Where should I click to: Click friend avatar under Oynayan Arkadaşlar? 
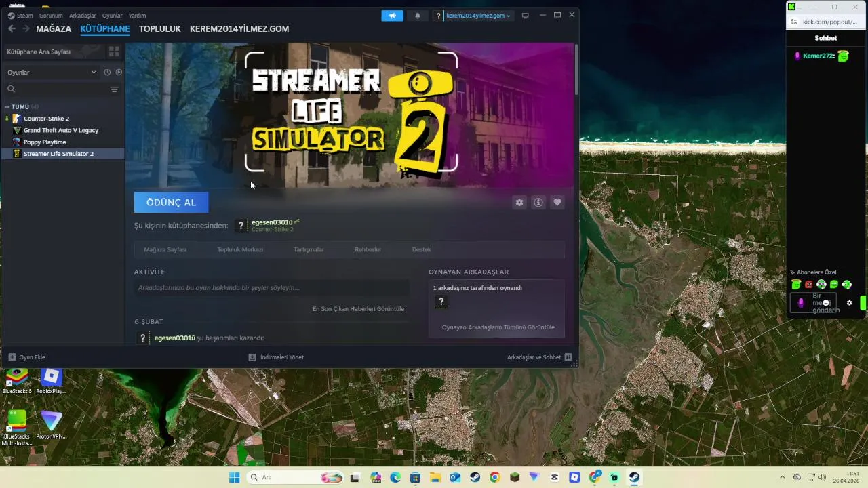(x=441, y=302)
